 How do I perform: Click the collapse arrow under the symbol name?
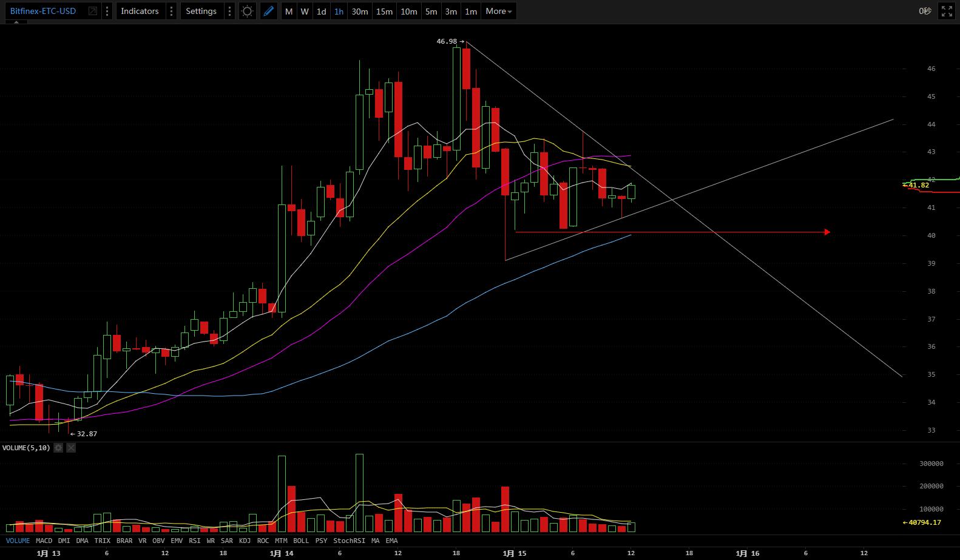(16, 22)
